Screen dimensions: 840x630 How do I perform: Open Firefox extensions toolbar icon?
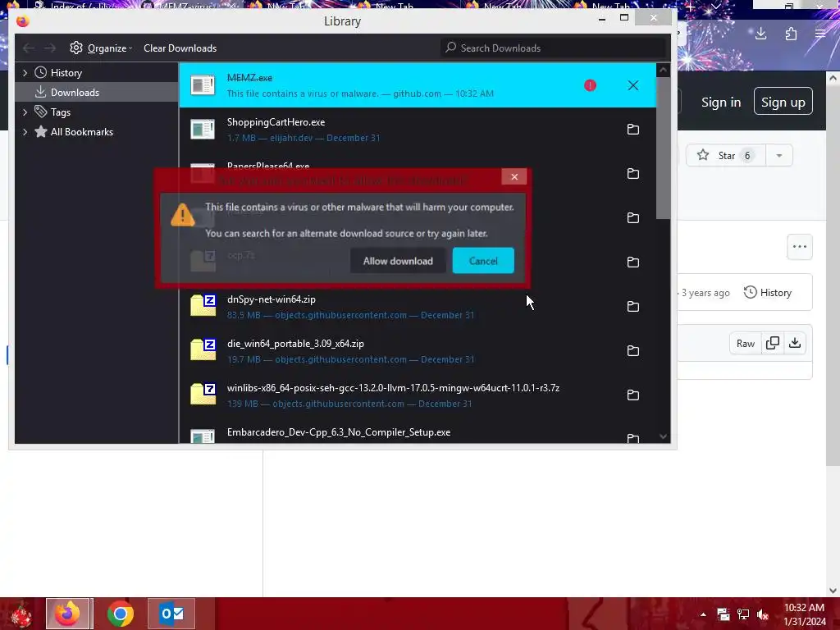(x=792, y=34)
